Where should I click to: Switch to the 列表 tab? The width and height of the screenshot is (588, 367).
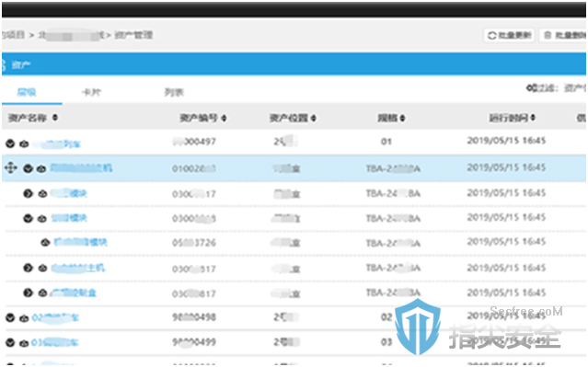pyautogui.click(x=174, y=92)
